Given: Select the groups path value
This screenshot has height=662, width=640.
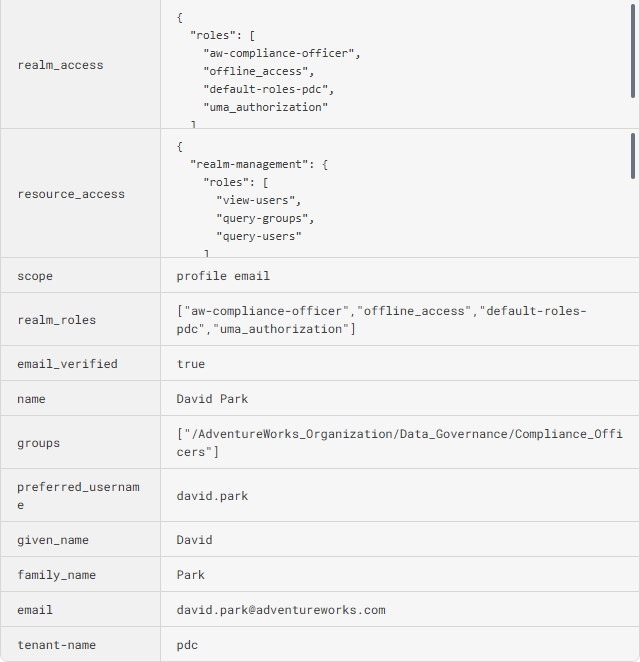Looking at the screenshot, I should coord(399,443).
